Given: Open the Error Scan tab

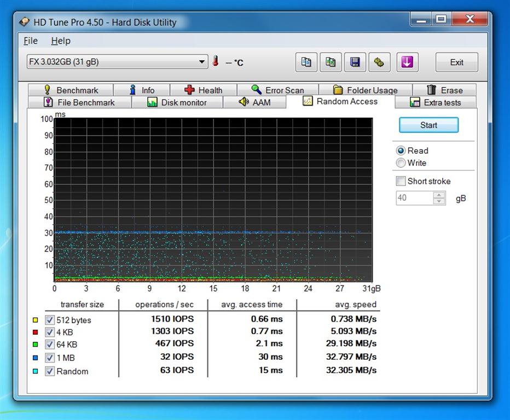Looking at the screenshot, I should click(277, 90).
